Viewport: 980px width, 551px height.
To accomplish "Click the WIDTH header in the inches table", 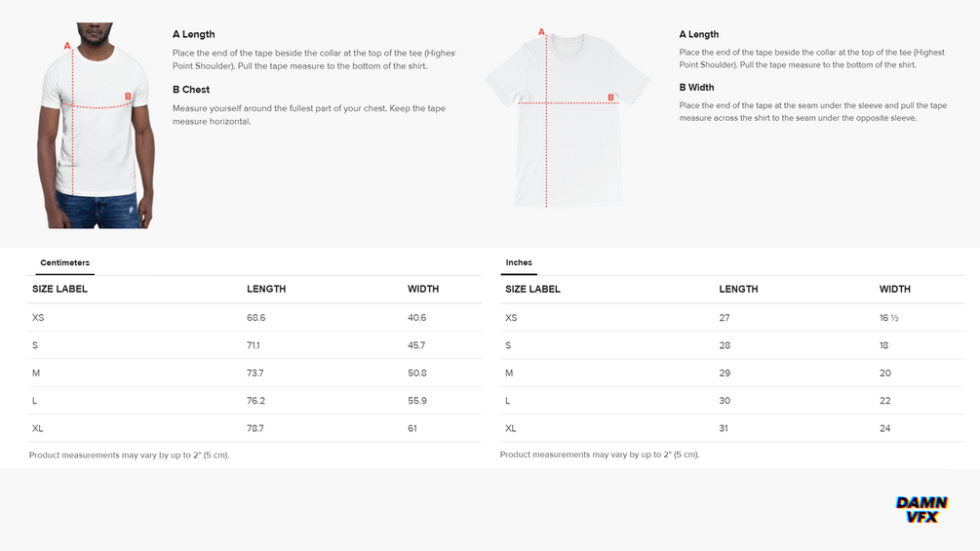I will 894,289.
